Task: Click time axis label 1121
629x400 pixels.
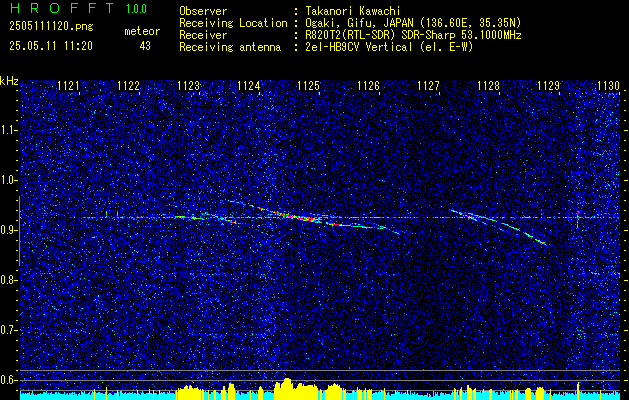Action: tap(68, 86)
